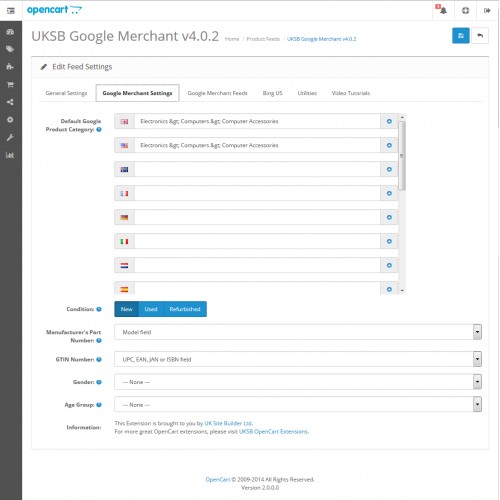
Task: Click plus icon on Italy flag row
Action: pyautogui.click(x=389, y=241)
